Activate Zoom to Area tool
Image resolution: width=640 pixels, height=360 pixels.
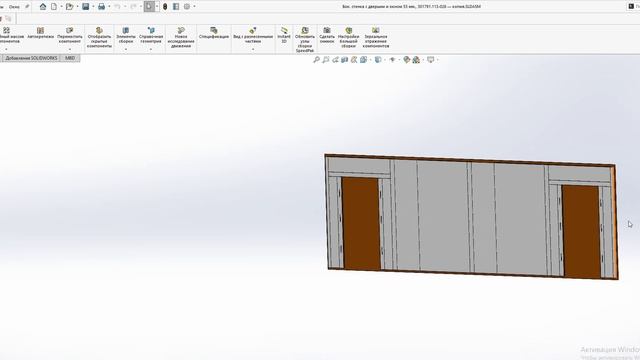click(x=326, y=60)
